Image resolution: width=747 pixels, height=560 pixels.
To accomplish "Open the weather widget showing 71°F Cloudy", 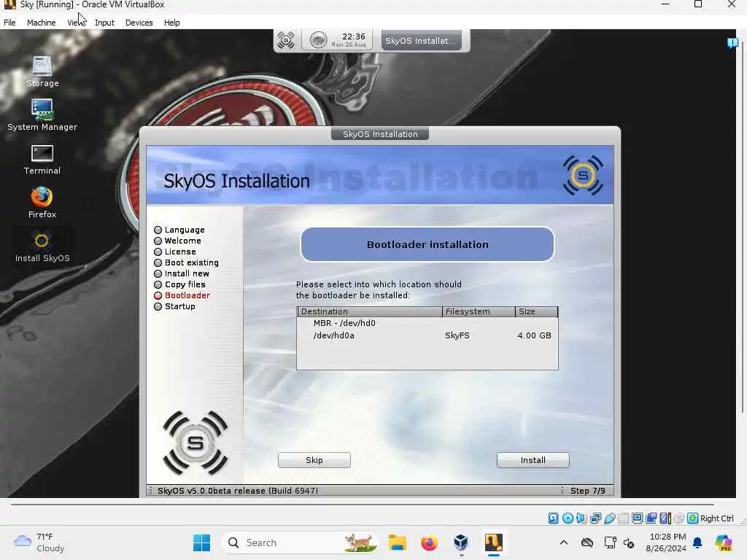I will 39,542.
